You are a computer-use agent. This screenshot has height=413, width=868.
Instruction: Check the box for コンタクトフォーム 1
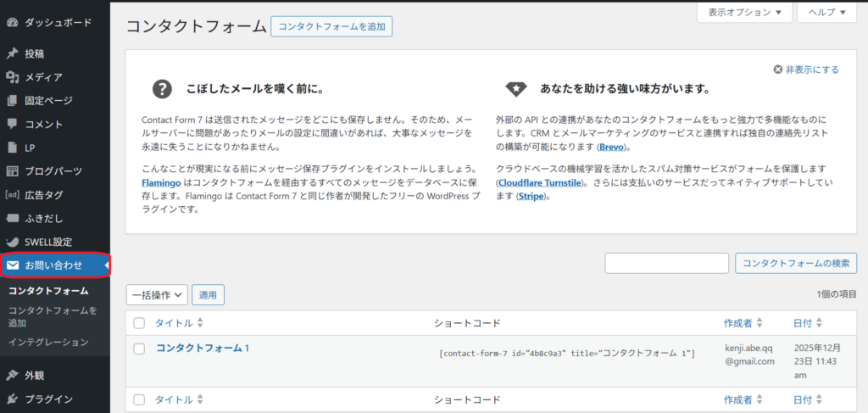(140, 349)
